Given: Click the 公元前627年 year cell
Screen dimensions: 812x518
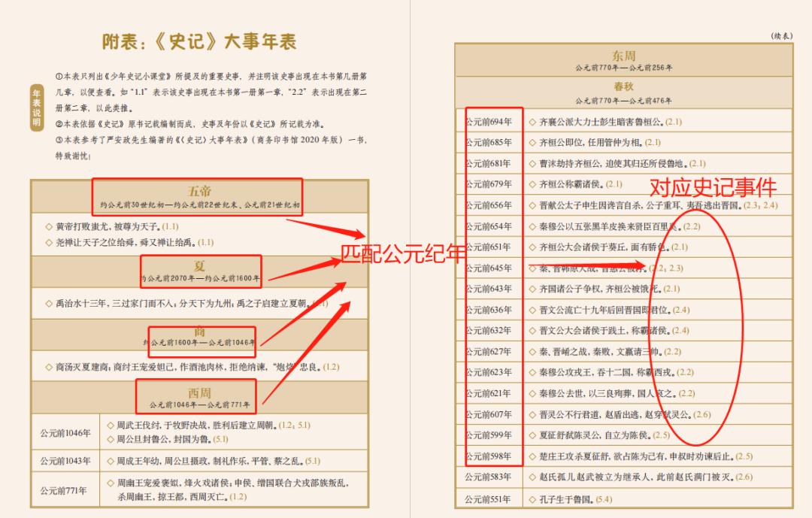Looking at the screenshot, I should pos(489,352).
